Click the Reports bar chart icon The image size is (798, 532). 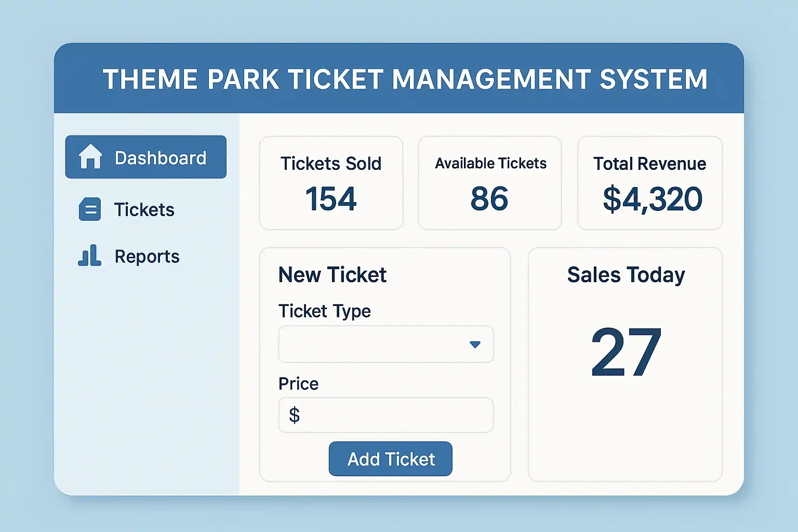pos(90,256)
